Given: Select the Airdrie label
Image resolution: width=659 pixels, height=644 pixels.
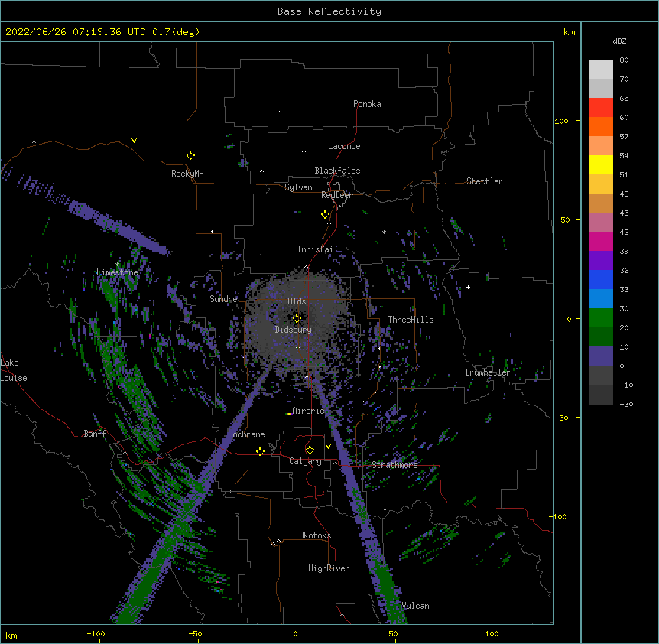Looking at the screenshot, I should (308, 411).
